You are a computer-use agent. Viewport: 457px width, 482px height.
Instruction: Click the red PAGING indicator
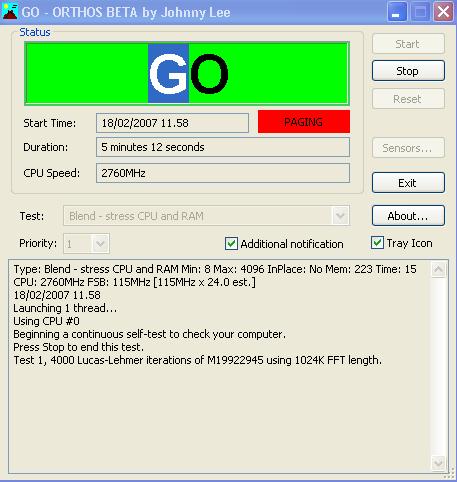(304, 122)
